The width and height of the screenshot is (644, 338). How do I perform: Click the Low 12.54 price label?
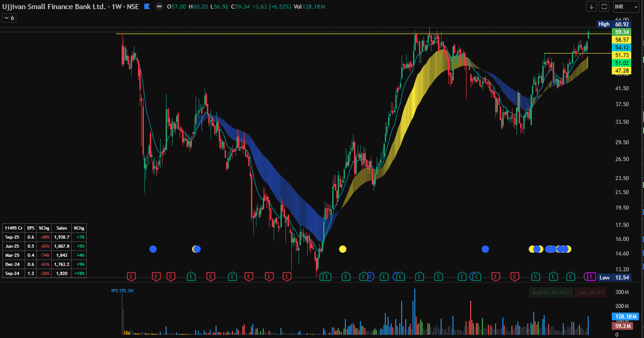click(x=614, y=277)
